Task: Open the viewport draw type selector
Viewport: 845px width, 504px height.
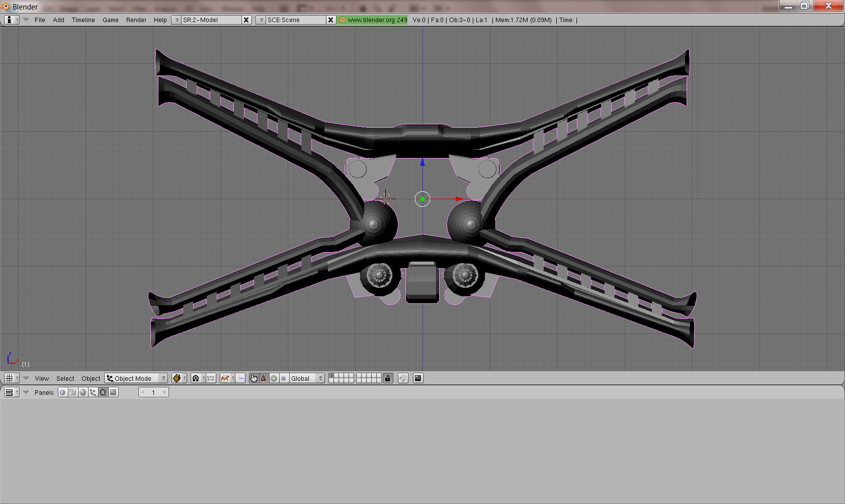Action: tap(179, 378)
